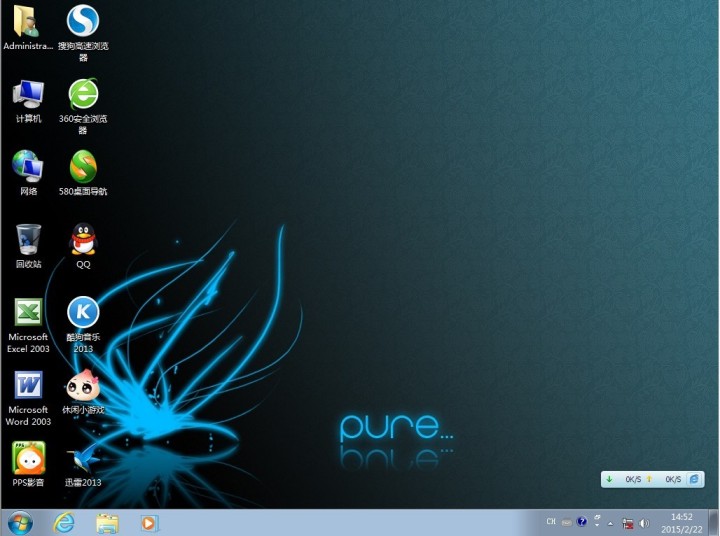Select Microsoft Word 2003 desktop icon

[x=28, y=386]
